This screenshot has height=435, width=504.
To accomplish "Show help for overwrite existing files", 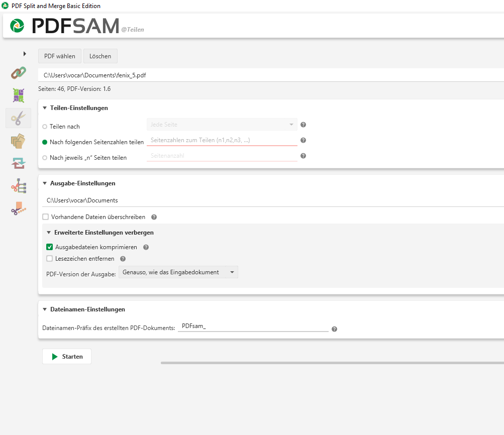I will (x=154, y=217).
